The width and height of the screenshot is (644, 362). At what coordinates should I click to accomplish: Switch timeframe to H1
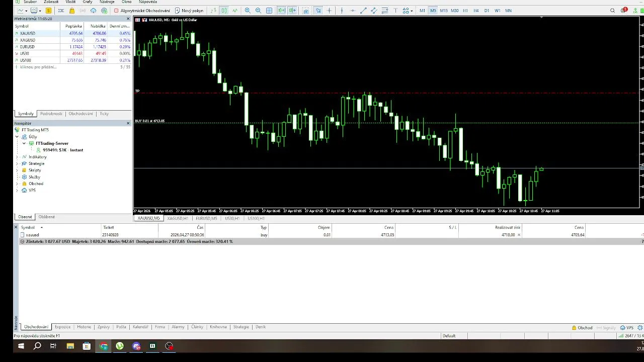click(x=465, y=11)
